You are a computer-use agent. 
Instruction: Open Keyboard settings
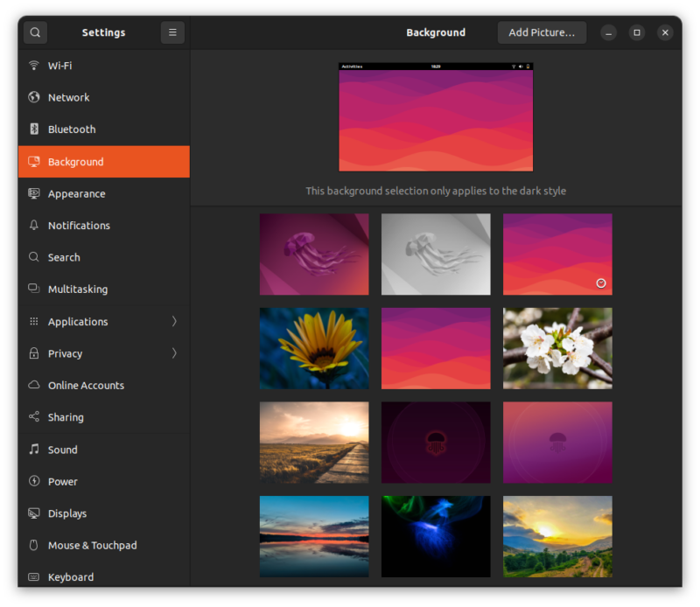pos(104,576)
